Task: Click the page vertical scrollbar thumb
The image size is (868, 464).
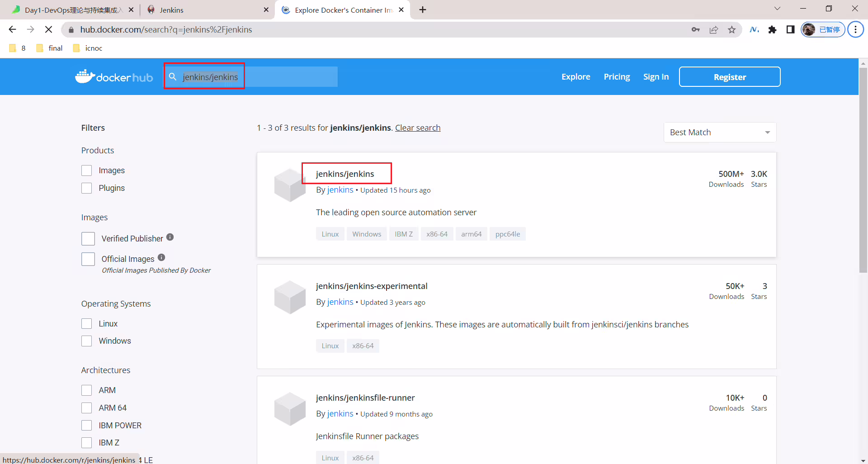Action: [x=863, y=171]
